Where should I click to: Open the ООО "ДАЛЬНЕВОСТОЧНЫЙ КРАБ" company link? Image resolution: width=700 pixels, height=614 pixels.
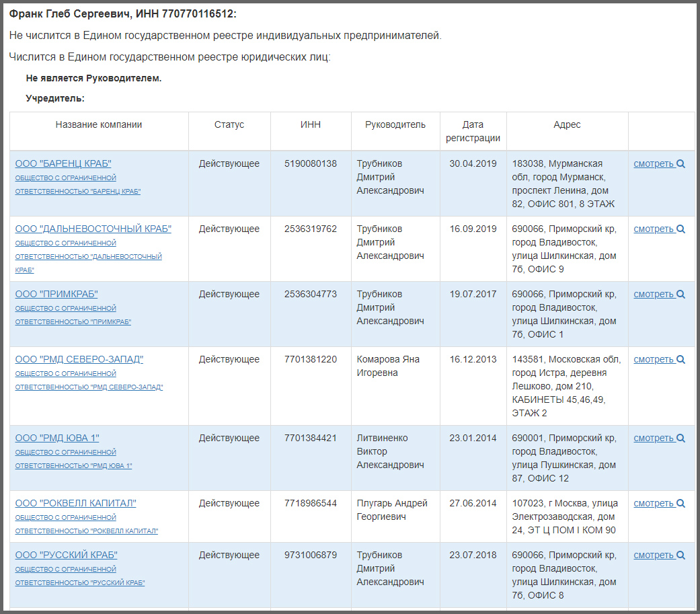[93, 229]
